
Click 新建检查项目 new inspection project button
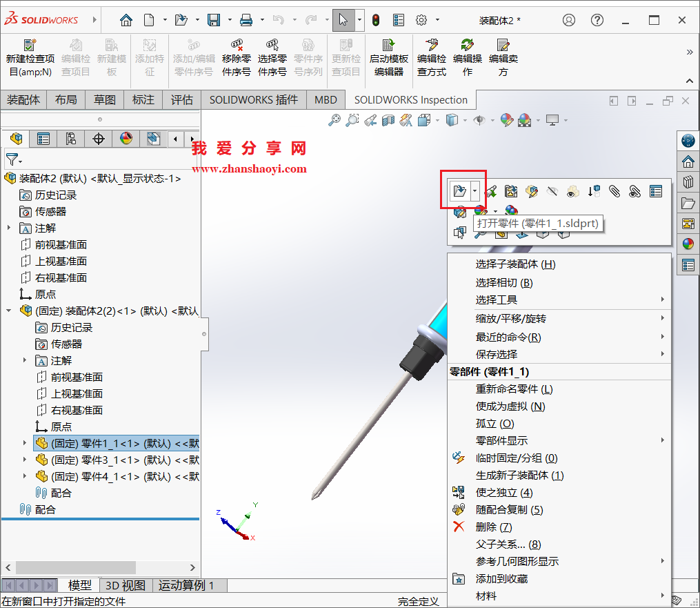coord(30,58)
